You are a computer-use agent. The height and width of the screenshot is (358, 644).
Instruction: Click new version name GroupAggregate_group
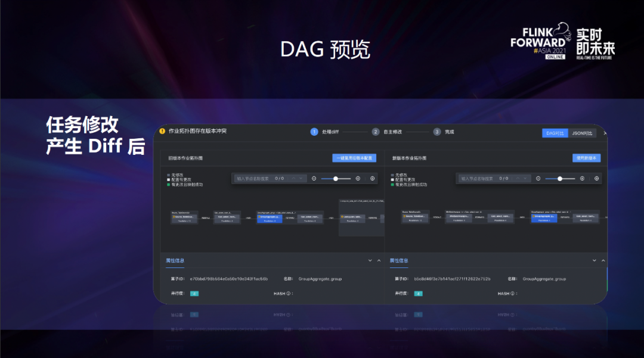coord(544,279)
